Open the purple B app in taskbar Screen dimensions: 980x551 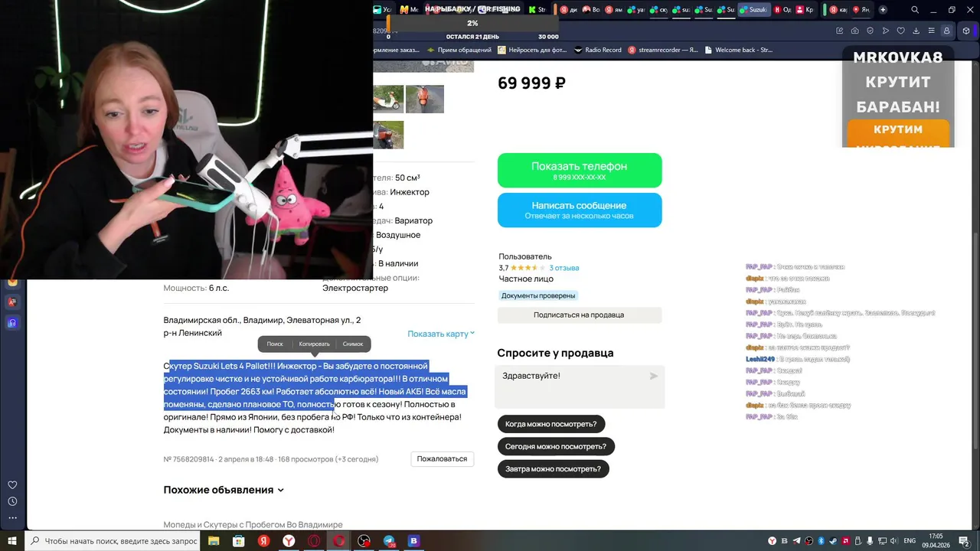click(413, 541)
